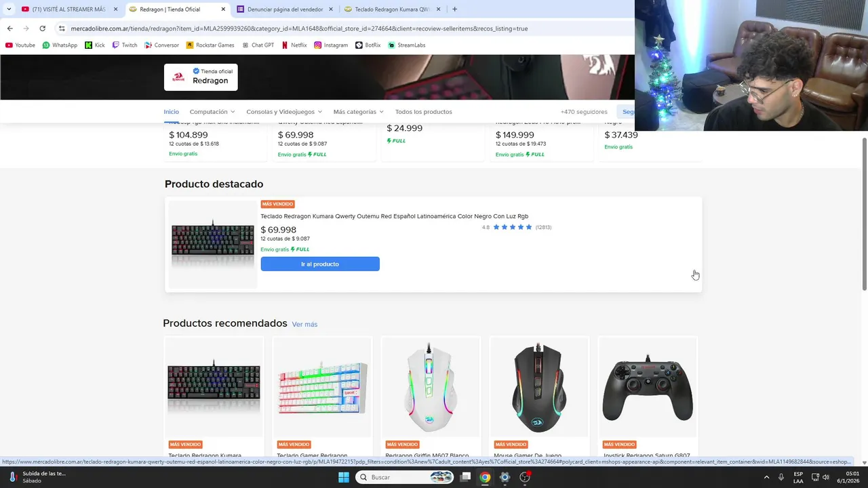This screenshot has width=868, height=488.
Task: Open the Windows Start menu
Action: click(x=344, y=477)
